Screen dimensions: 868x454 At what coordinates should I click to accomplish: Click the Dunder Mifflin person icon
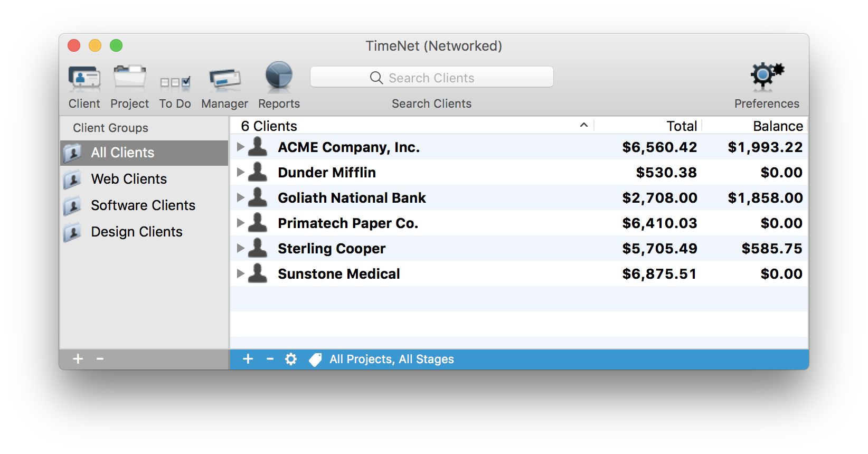(258, 172)
